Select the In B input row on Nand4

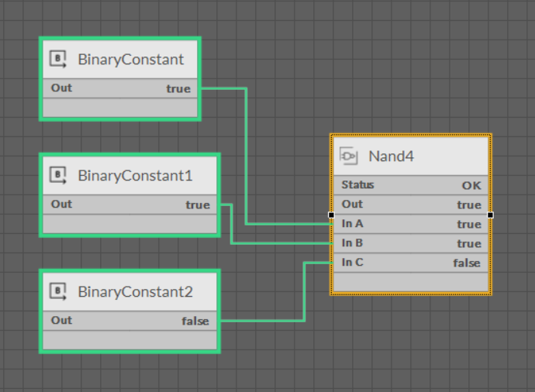pyautogui.click(x=411, y=243)
